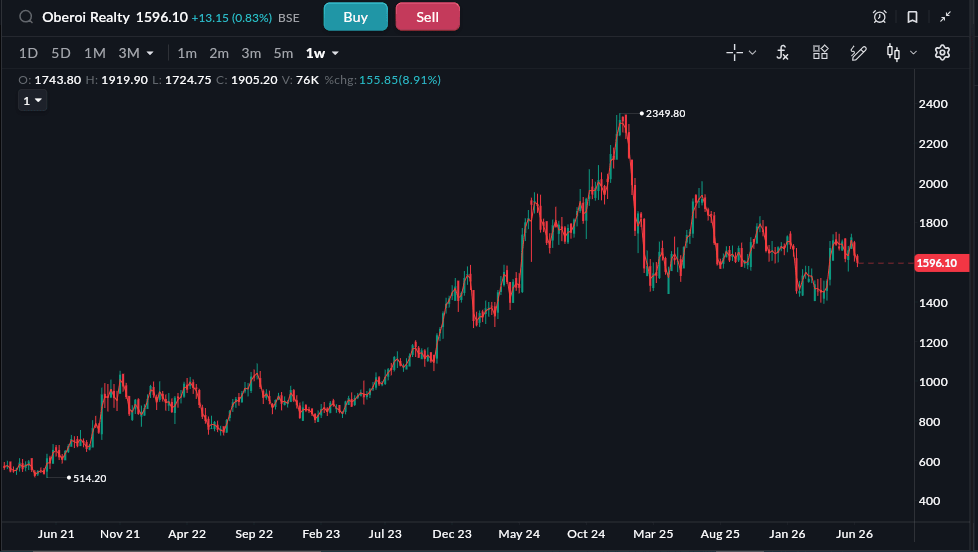Select the candlestick chart type icon
978x552 pixels.
pos(893,53)
